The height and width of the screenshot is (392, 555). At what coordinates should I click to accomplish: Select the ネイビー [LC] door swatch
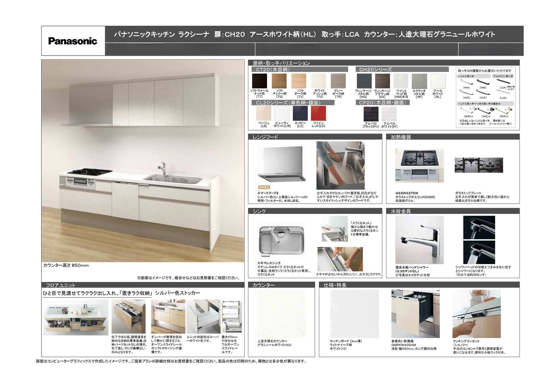(x=300, y=113)
